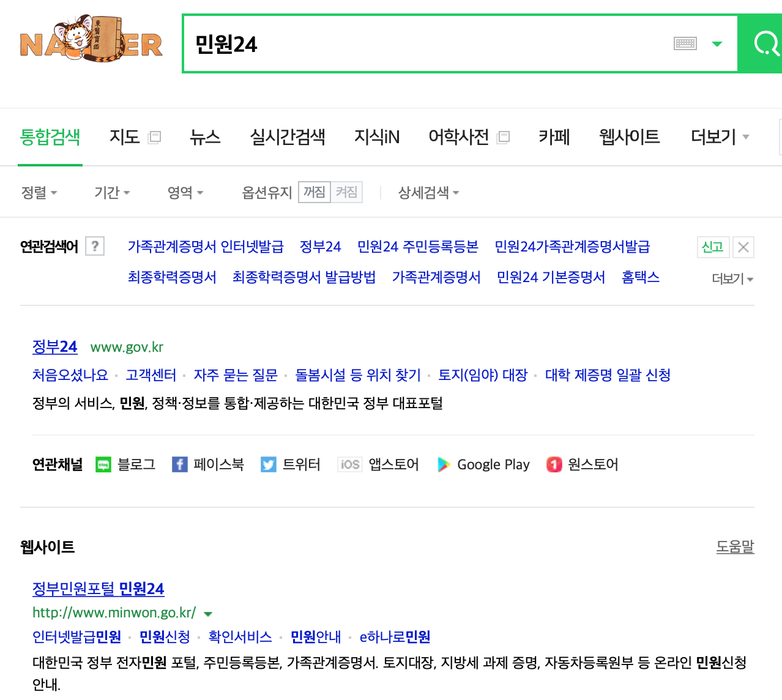The height and width of the screenshot is (700, 782).
Task: Click related search 민원24가족관계증명서발급
Action: 572,247
